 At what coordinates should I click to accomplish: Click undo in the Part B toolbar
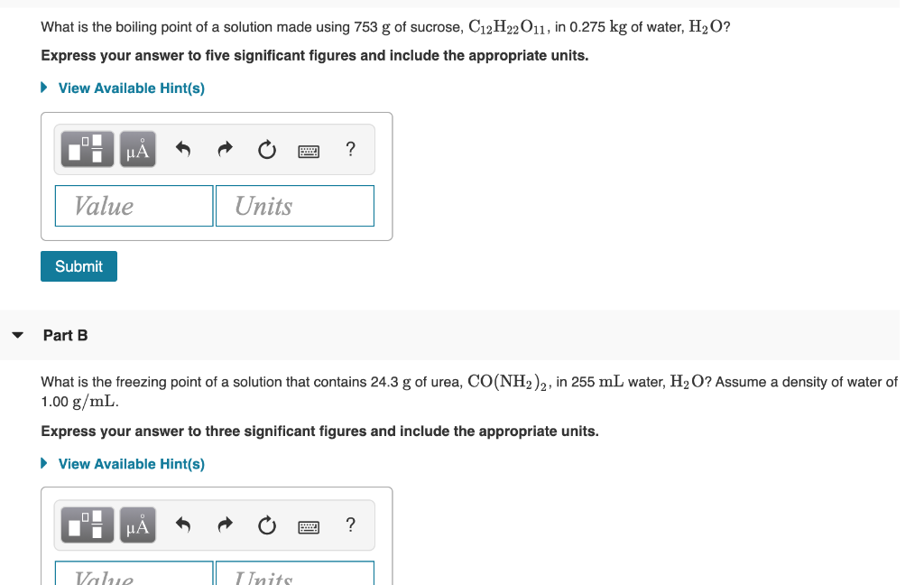(182, 525)
